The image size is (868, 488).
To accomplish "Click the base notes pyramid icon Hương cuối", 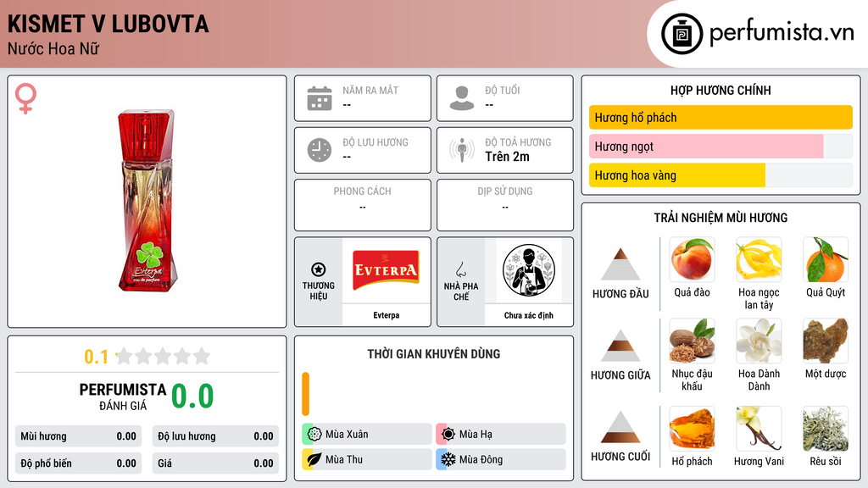I will click(x=620, y=427).
